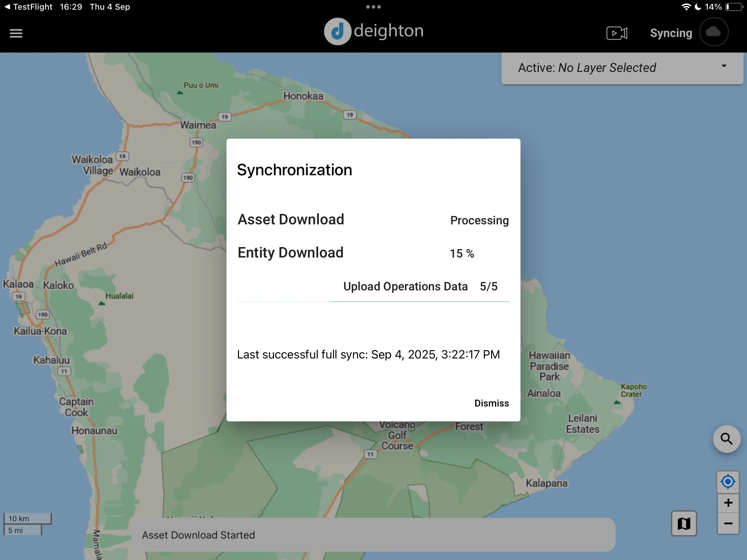The width and height of the screenshot is (747, 560).
Task: Tap the multitasking three-dots at top
Action: point(373,7)
